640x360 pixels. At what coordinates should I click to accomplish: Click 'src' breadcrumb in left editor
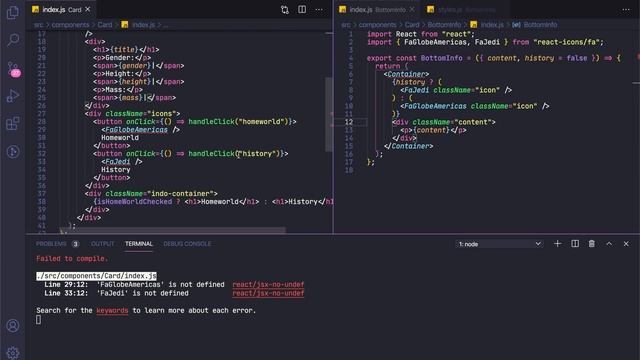pyautogui.click(x=38, y=25)
